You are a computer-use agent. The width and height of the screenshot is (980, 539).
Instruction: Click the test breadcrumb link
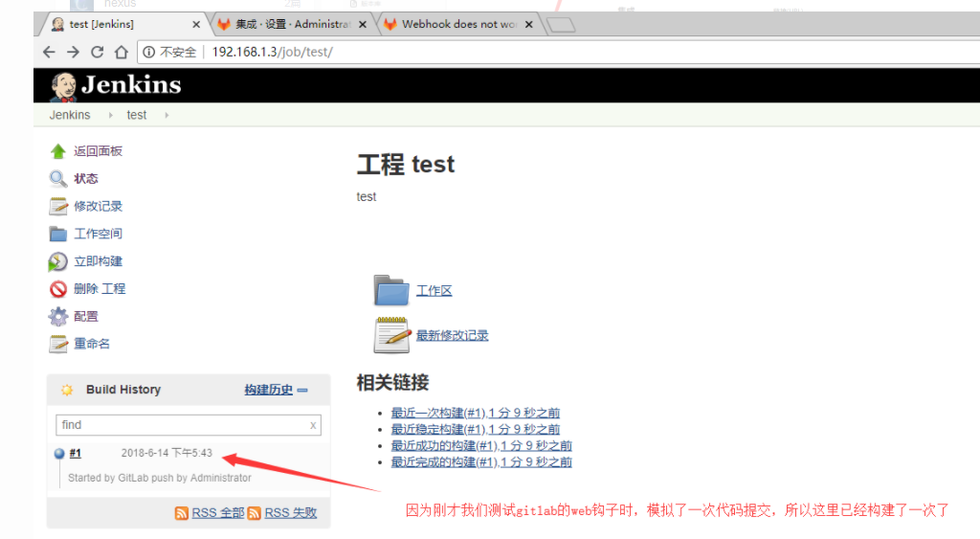[x=136, y=115]
